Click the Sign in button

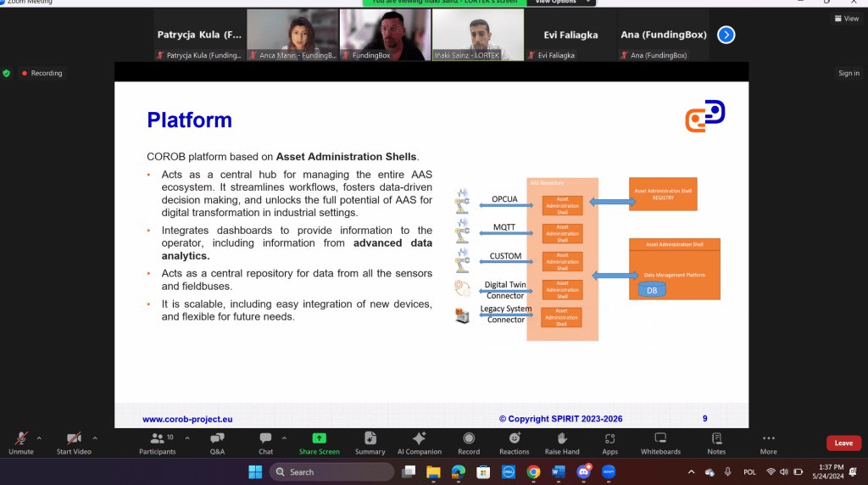pos(849,74)
